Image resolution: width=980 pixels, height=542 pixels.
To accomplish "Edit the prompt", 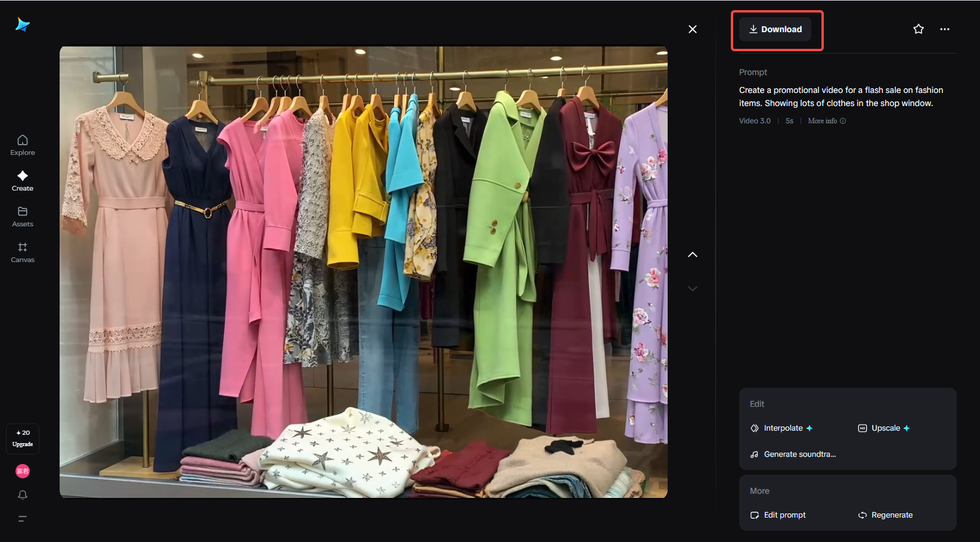I will 778,515.
